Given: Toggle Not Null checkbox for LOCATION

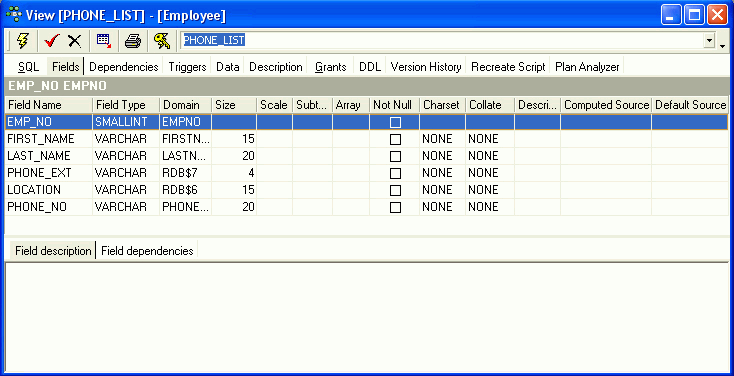Looking at the screenshot, I should point(396,190).
